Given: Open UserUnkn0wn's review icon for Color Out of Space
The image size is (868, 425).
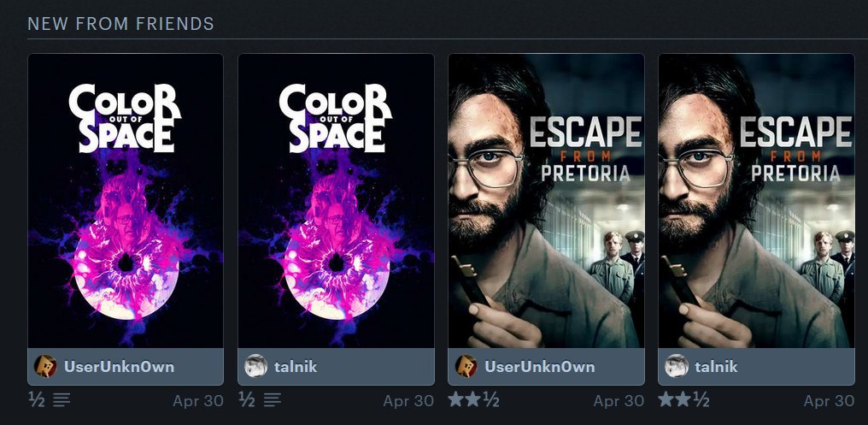Looking at the screenshot, I should [62, 399].
